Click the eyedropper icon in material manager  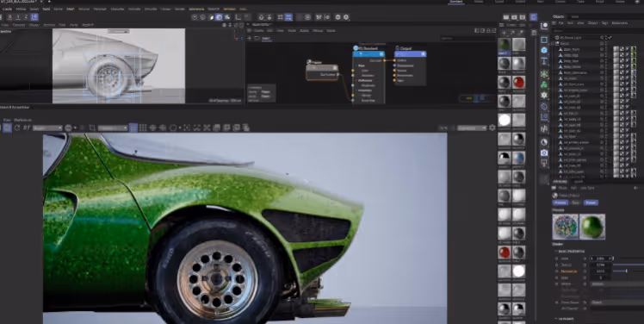point(521,33)
